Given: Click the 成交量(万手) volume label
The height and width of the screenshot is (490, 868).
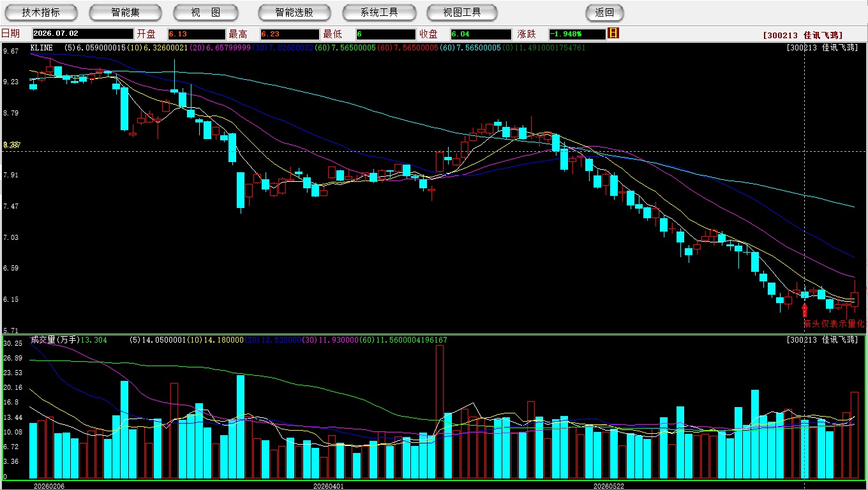Looking at the screenshot, I should click(55, 340).
